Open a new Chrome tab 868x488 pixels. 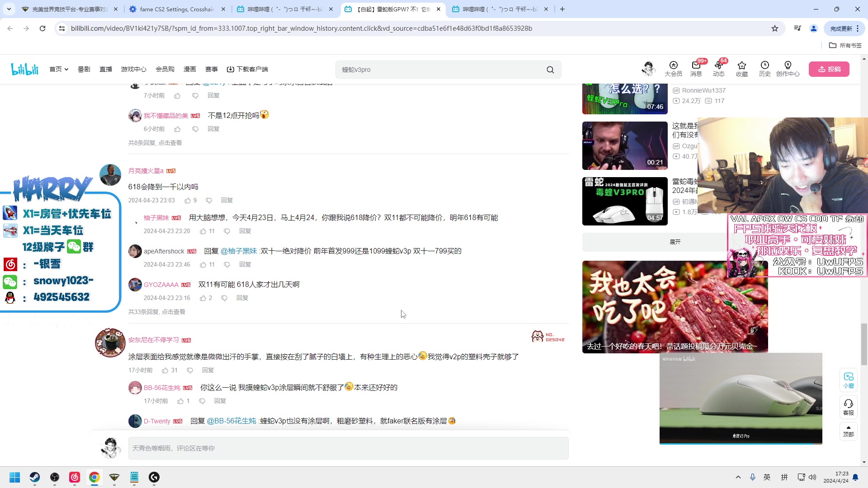(562, 9)
